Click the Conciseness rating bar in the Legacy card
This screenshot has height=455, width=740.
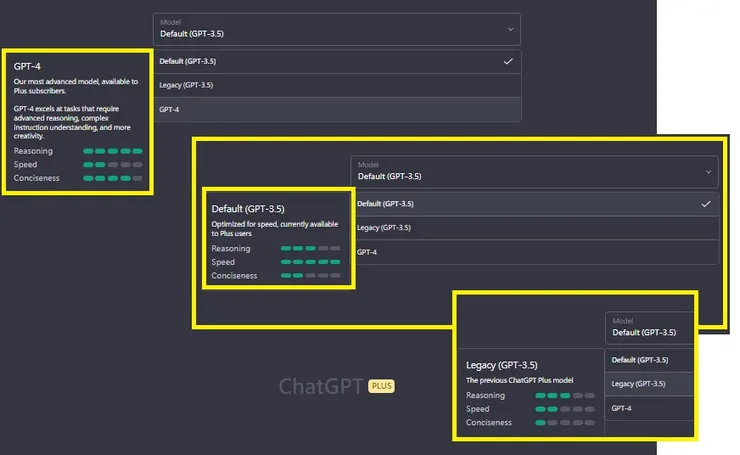[565, 423]
